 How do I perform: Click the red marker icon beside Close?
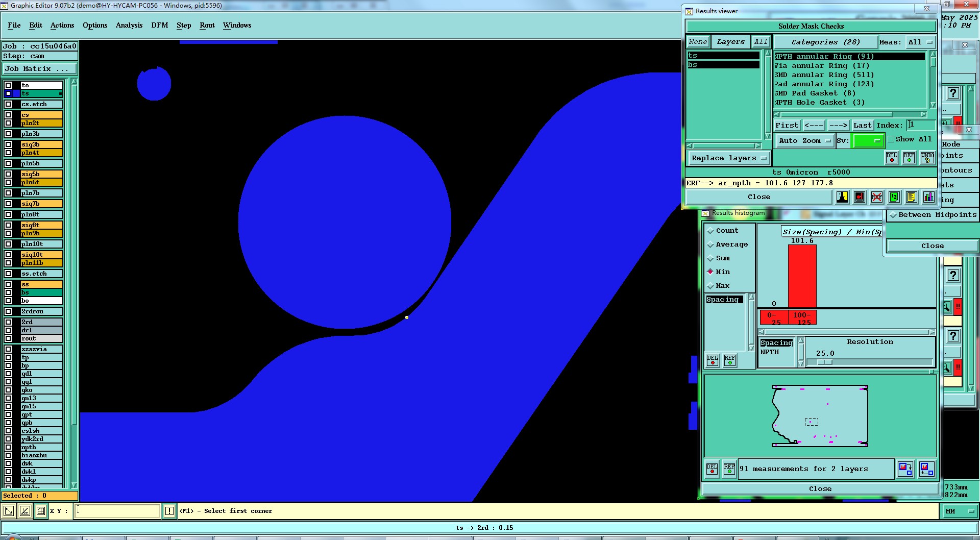(860, 197)
